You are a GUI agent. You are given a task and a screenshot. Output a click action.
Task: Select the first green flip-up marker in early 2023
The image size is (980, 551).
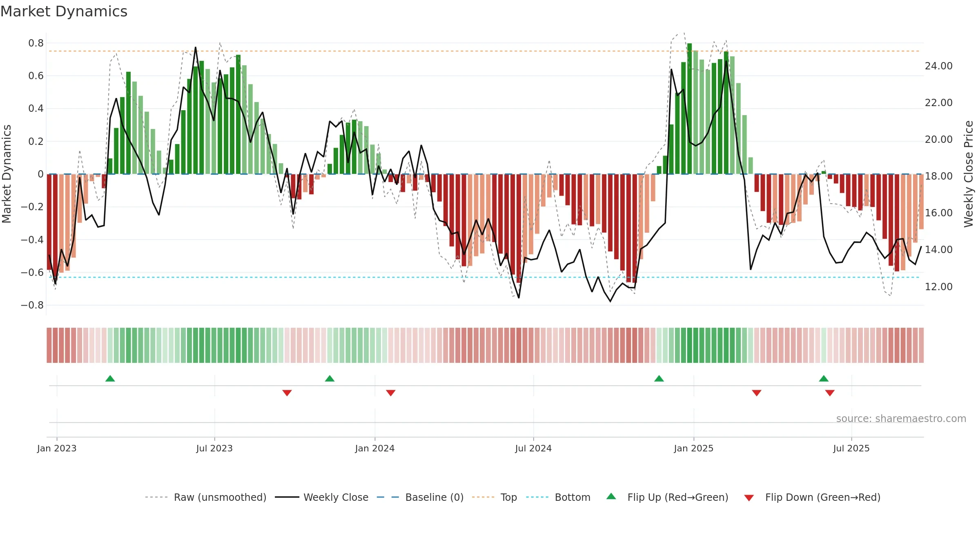[x=110, y=378]
